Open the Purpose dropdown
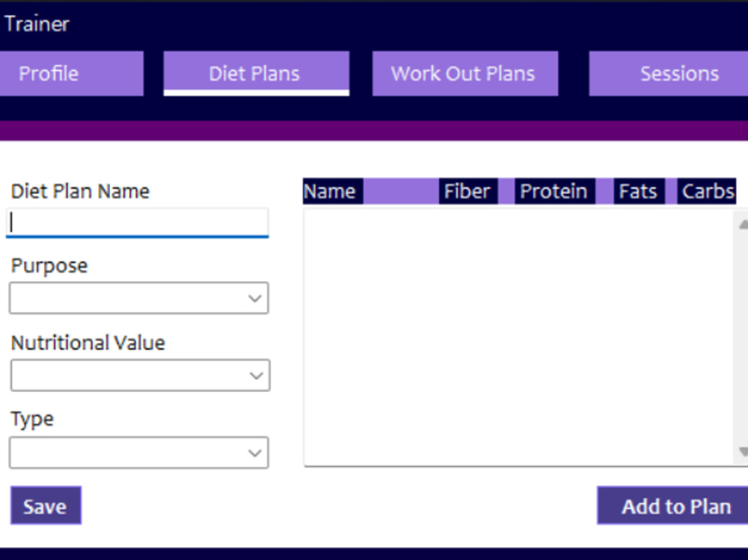This screenshot has height=560, width=748. (139, 298)
